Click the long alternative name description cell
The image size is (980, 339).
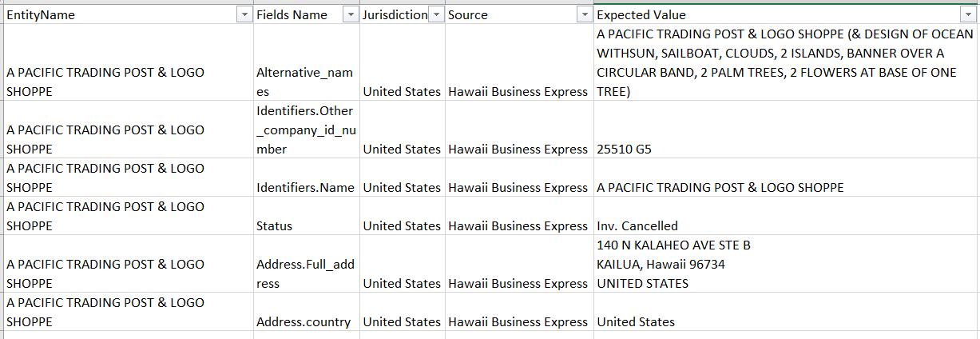[784, 62]
